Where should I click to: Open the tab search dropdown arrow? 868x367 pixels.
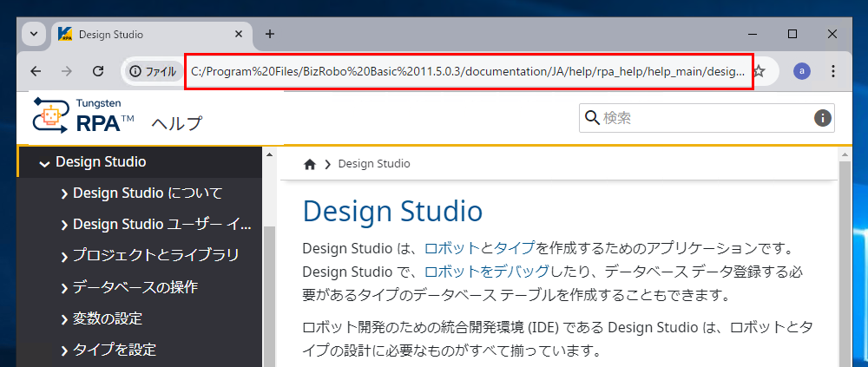pyautogui.click(x=34, y=34)
